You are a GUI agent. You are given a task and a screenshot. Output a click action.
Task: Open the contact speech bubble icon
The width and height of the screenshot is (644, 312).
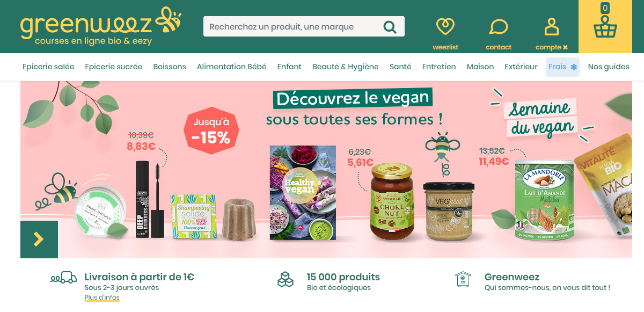pyautogui.click(x=499, y=26)
